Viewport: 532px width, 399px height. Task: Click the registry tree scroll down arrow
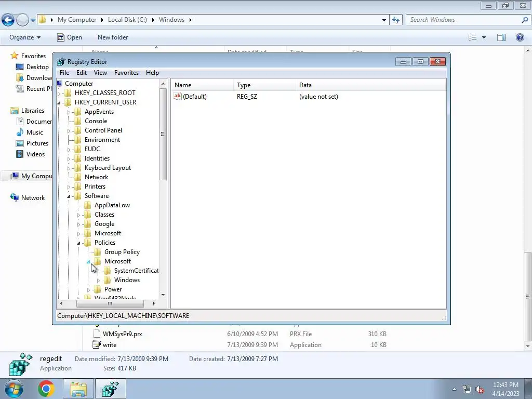pyautogui.click(x=163, y=295)
